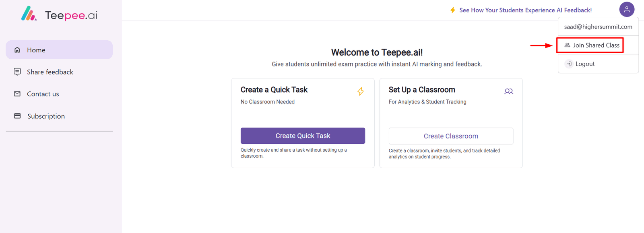
Task: Click the Home house icon in sidebar
Action: click(17, 50)
